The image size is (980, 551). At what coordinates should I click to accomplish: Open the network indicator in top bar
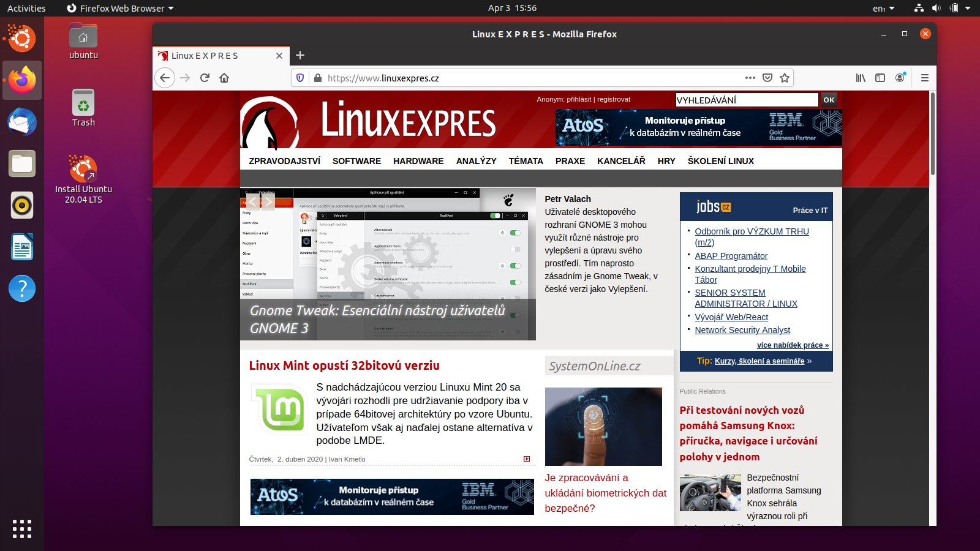coord(919,8)
